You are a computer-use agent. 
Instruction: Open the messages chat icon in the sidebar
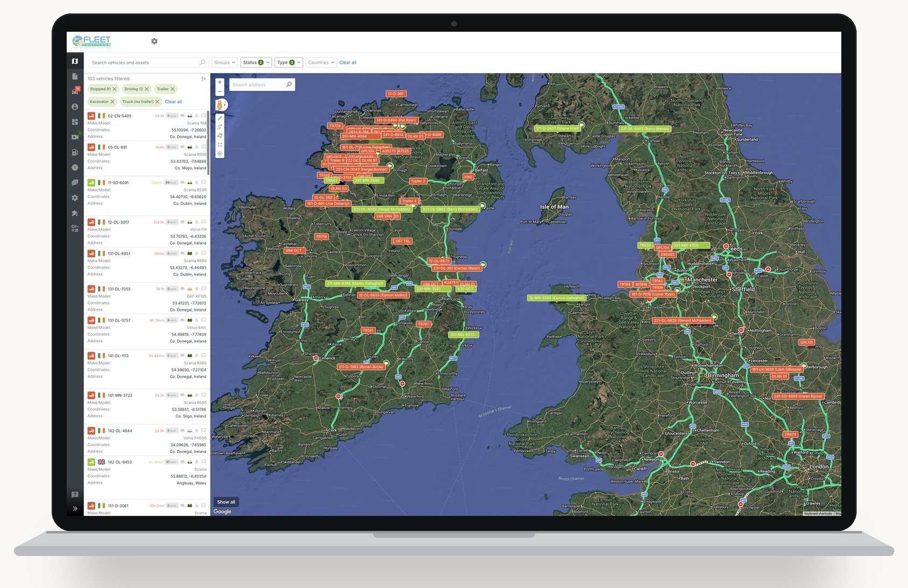(75, 183)
